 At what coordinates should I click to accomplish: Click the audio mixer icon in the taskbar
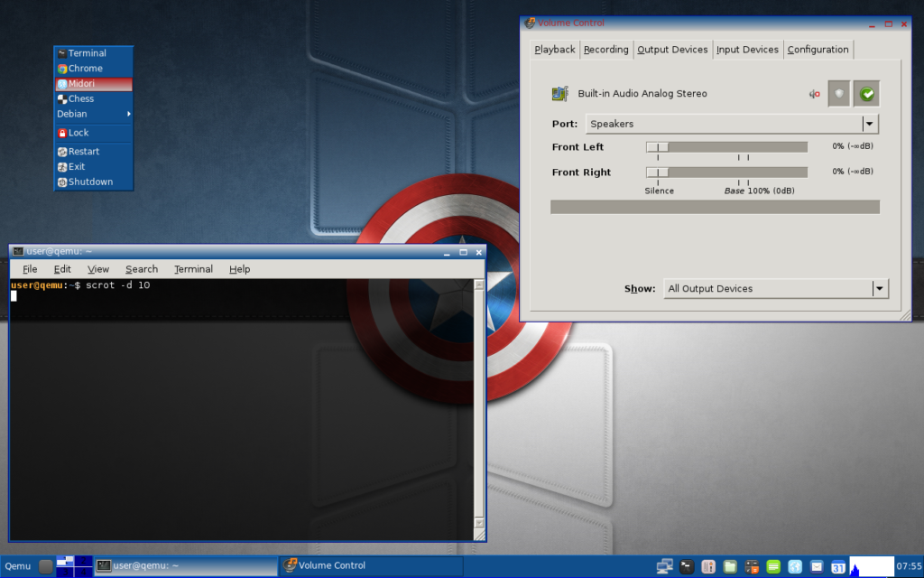(708, 566)
